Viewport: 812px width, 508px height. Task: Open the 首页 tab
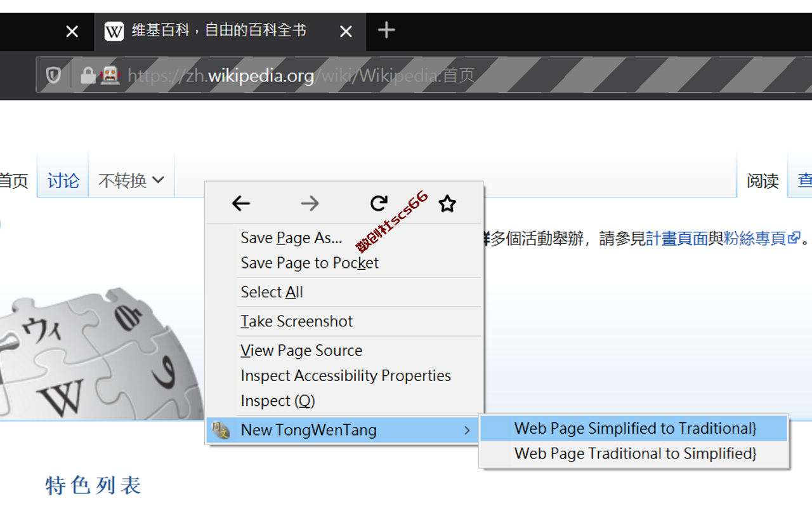[x=14, y=181]
